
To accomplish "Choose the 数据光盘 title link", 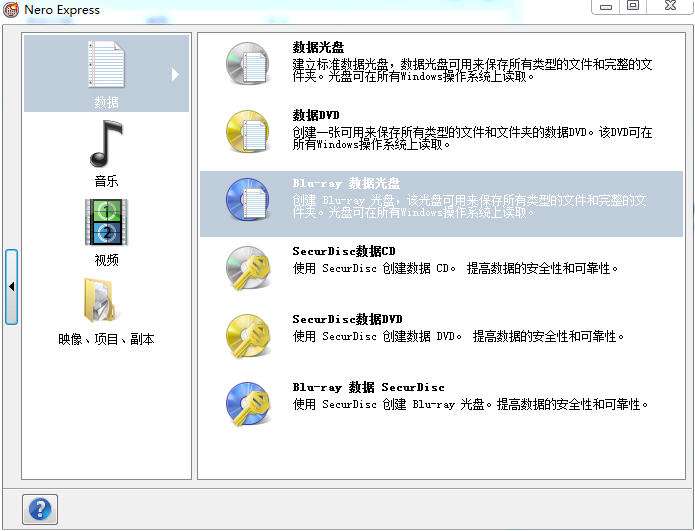I will pos(318,47).
